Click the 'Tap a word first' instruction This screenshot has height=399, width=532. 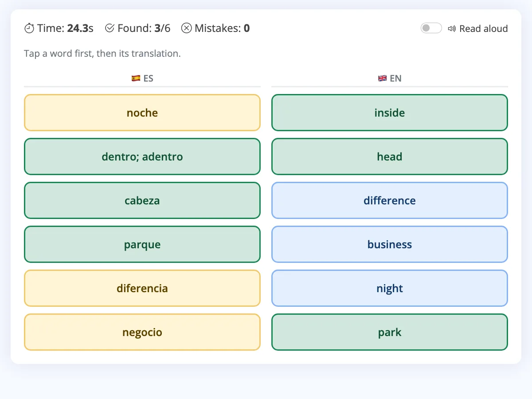click(102, 54)
